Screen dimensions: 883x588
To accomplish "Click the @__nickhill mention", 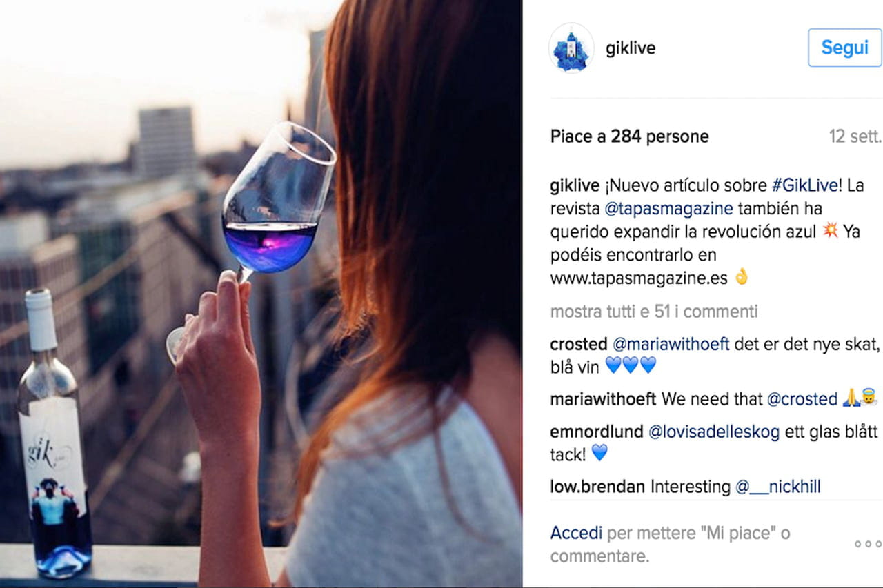I will 777,487.
